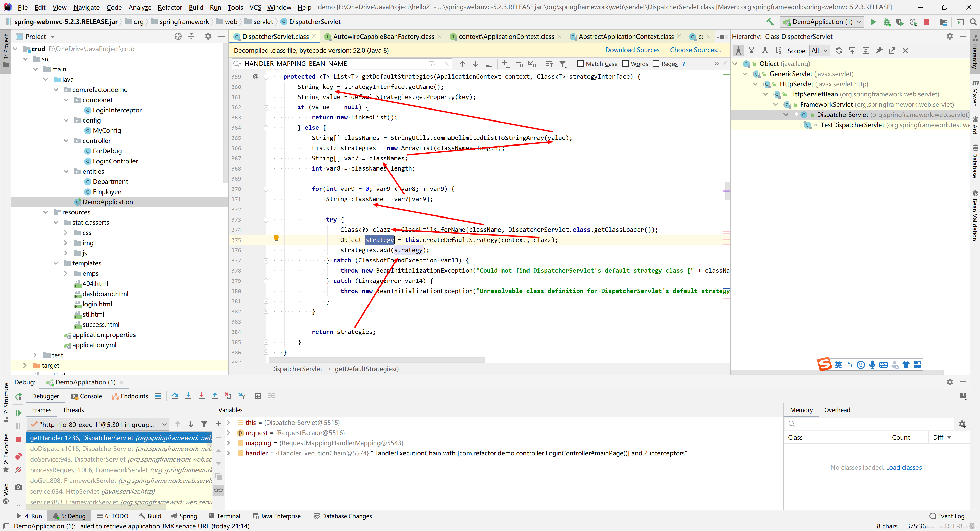Mute breakpoints in the debugger sidebar
980x531 pixels.
click(x=18, y=470)
